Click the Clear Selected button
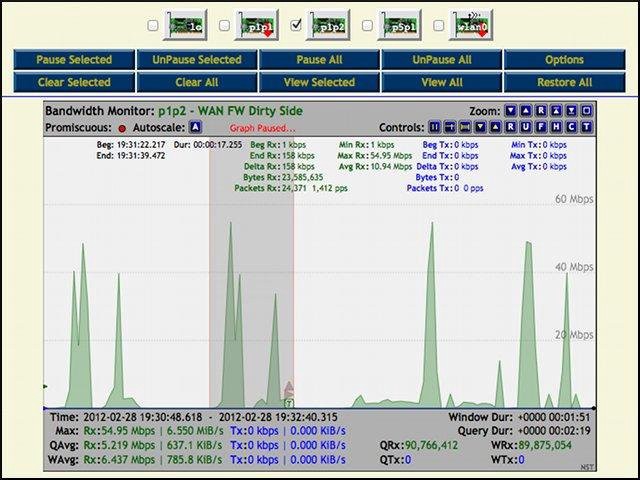The width and height of the screenshot is (640, 480). point(74,82)
